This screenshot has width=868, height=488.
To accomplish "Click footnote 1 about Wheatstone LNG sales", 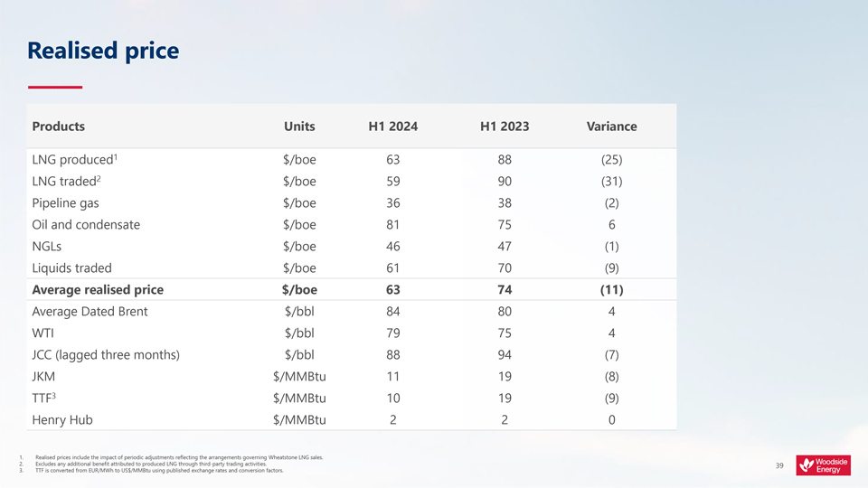I will click(x=177, y=458).
